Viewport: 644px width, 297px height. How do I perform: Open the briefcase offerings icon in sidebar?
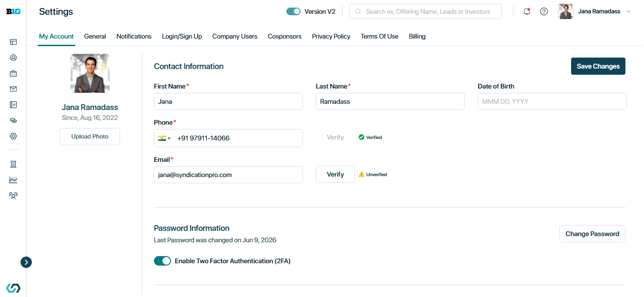13,74
